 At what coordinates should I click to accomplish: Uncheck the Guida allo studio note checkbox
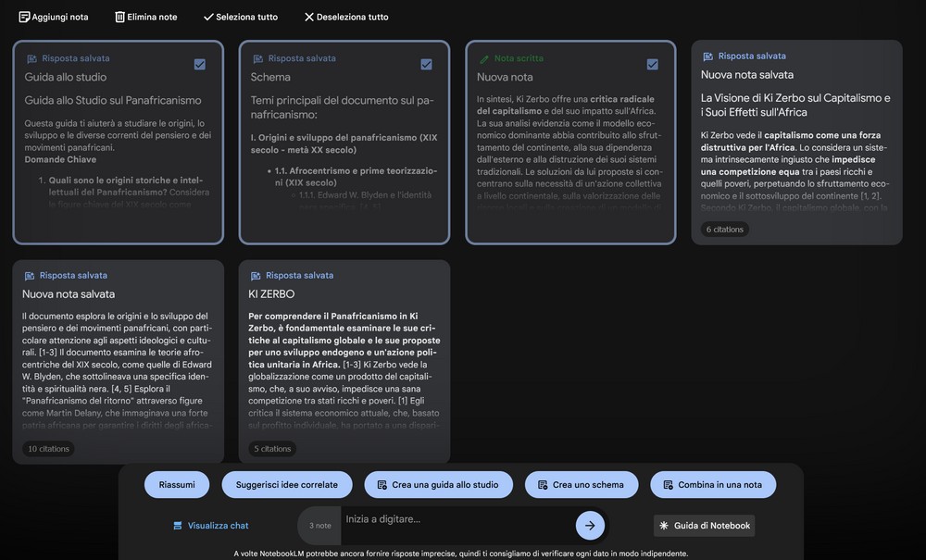[200, 64]
